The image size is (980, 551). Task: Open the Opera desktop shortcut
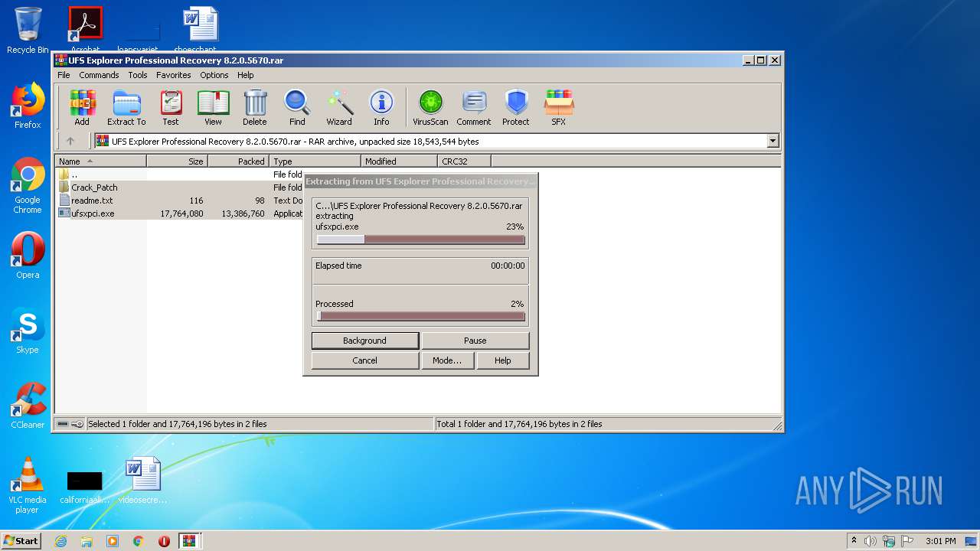[x=28, y=256]
